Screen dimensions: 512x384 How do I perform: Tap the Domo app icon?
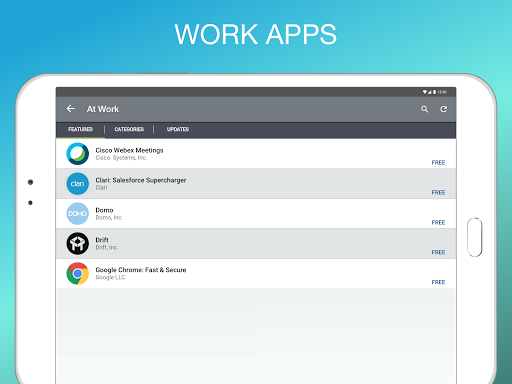pyautogui.click(x=78, y=214)
